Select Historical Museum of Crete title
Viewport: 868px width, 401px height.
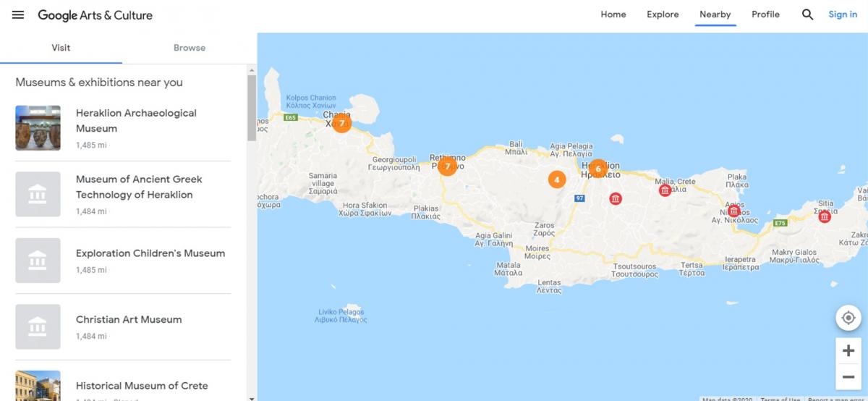142,386
